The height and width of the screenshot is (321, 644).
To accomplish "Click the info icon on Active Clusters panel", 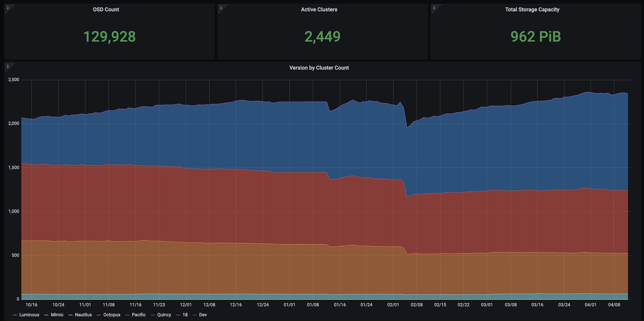I will 221,8.
